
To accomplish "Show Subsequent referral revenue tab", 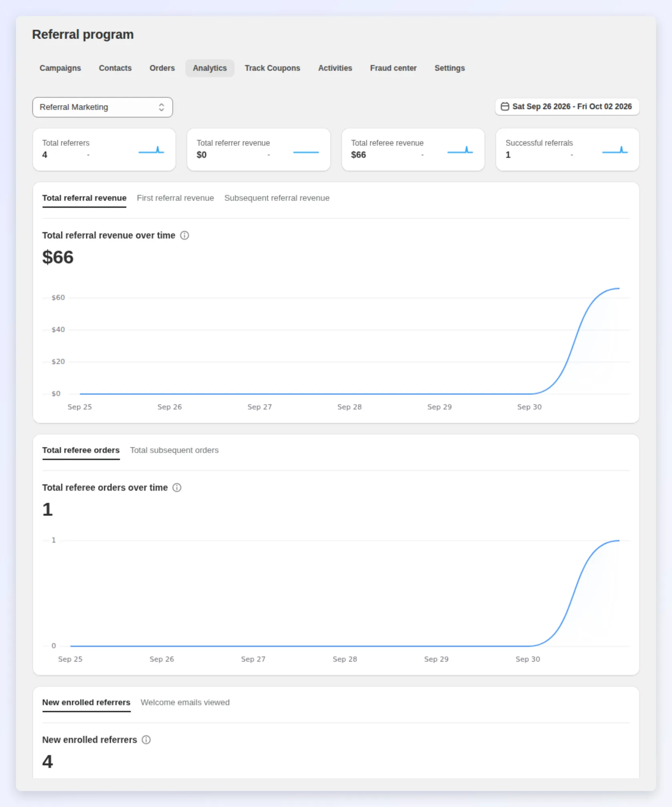I will click(277, 198).
